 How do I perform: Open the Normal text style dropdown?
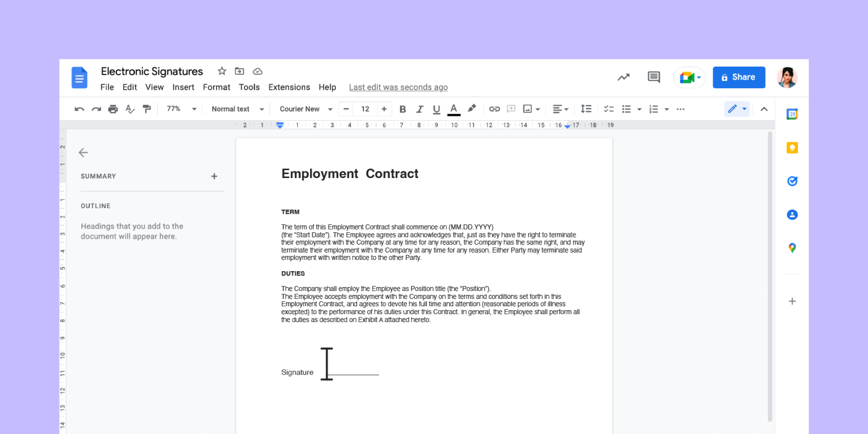(x=238, y=109)
